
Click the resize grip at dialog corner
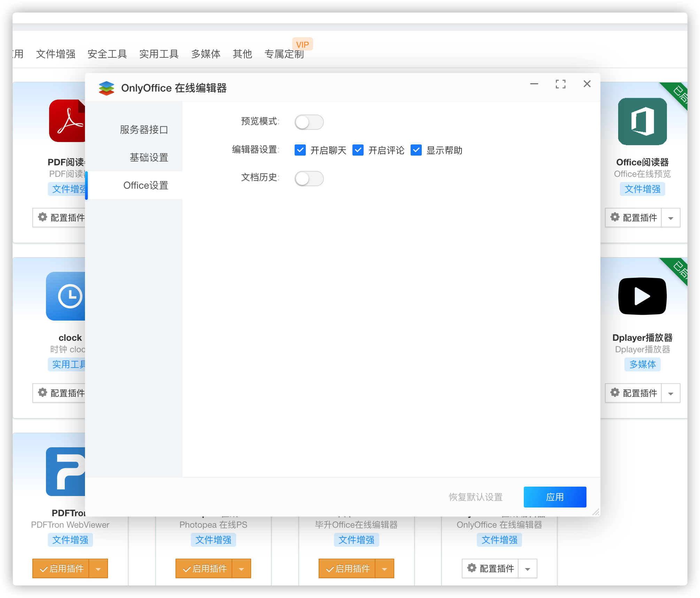click(x=596, y=512)
